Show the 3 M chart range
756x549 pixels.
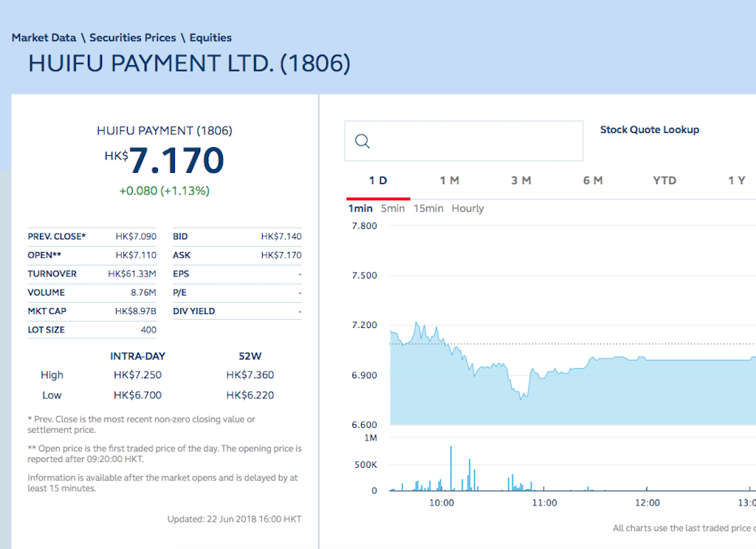[x=521, y=181]
